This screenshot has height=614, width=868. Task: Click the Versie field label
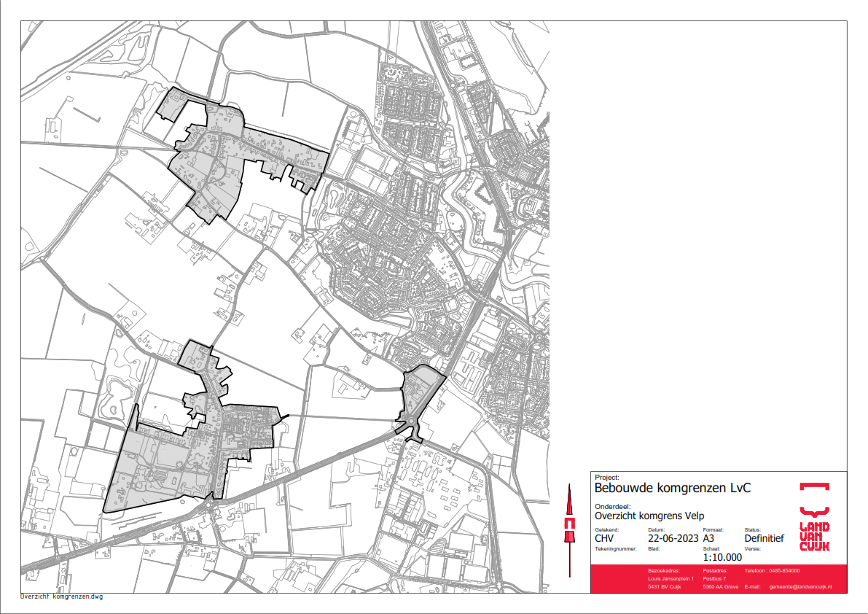coord(753,548)
